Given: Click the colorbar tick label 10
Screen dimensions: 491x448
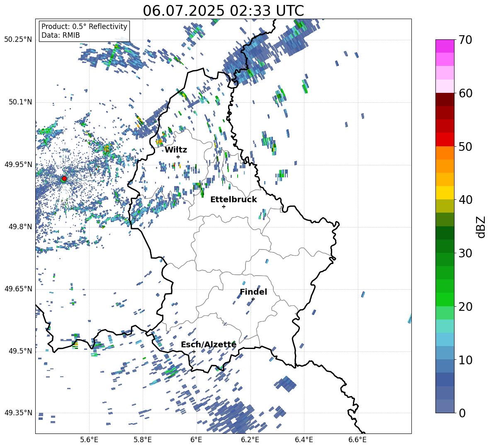Looking at the screenshot, I should (465, 360).
